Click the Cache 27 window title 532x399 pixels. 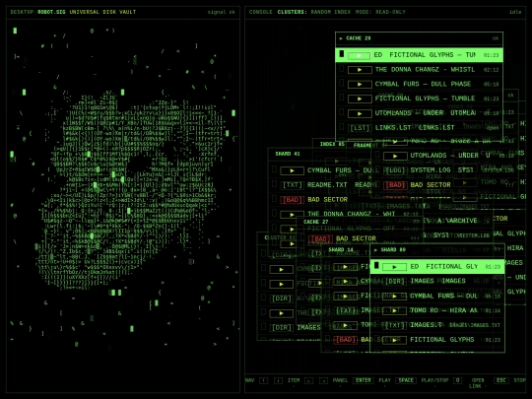(x=315, y=222)
